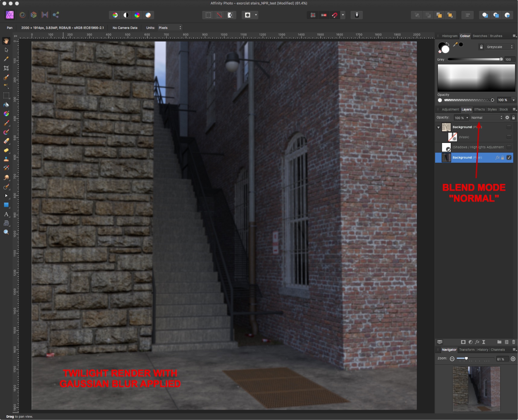Select the Dodge sponge tool
518x420 pixels.
pos(6,150)
